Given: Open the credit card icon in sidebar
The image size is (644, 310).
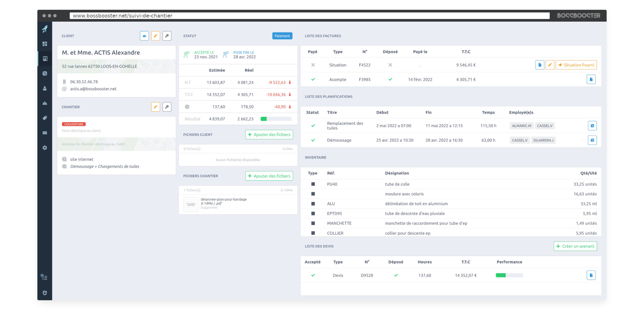Looking at the screenshot, I should [x=45, y=133].
